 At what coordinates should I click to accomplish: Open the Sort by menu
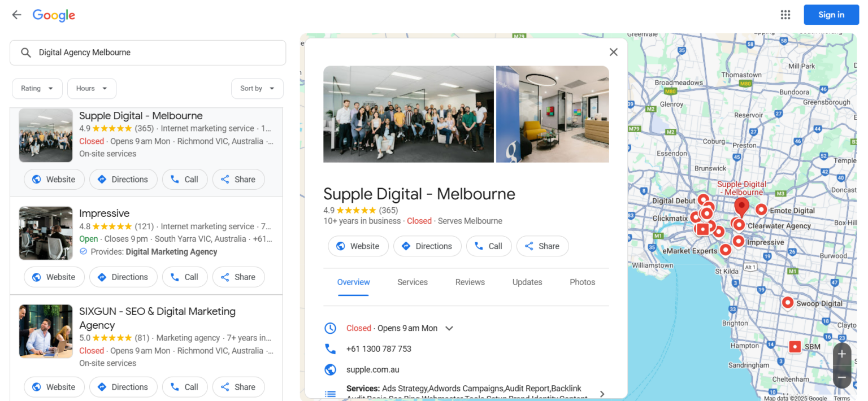coord(257,88)
